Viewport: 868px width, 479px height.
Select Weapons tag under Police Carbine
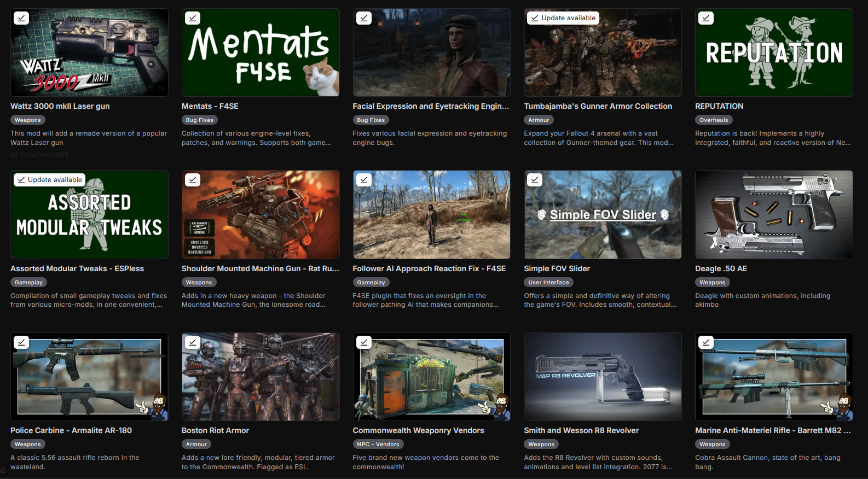(x=28, y=445)
